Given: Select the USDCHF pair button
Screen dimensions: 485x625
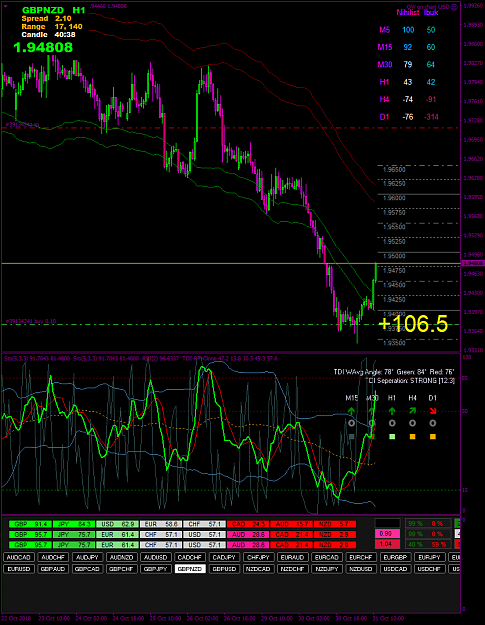Looking at the screenshot, I should (430, 569).
